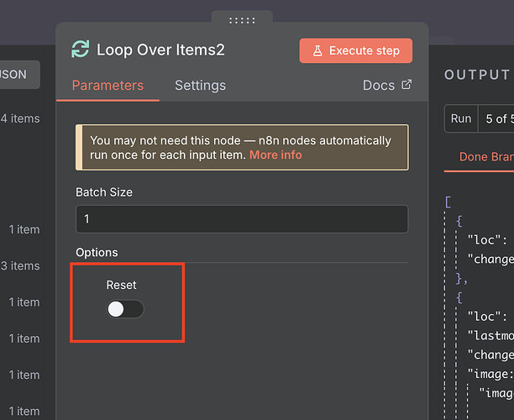Click the OUTPUT panel heading
The height and width of the screenshot is (420, 514).
coord(477,75)
